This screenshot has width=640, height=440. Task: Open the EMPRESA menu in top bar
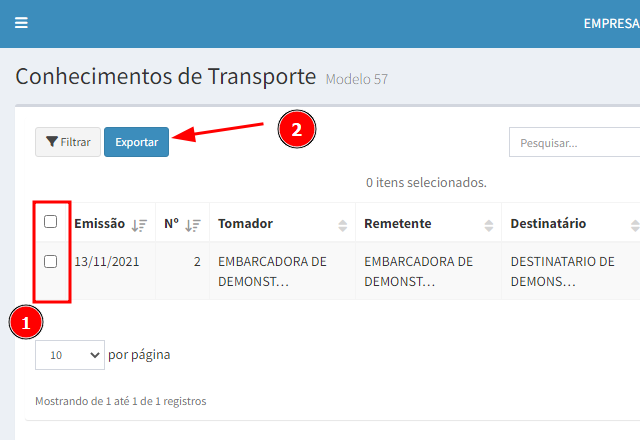pyautogui.click(x=610, y=23)
